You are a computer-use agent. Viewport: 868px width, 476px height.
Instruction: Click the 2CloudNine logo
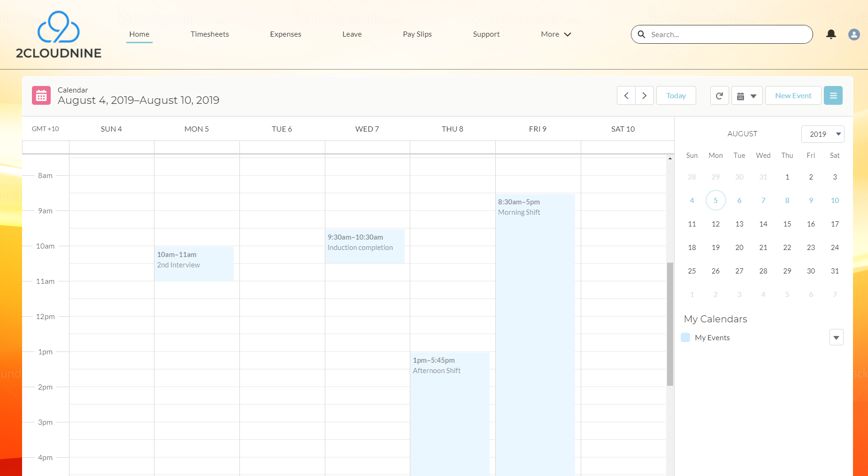pos(59,35)
